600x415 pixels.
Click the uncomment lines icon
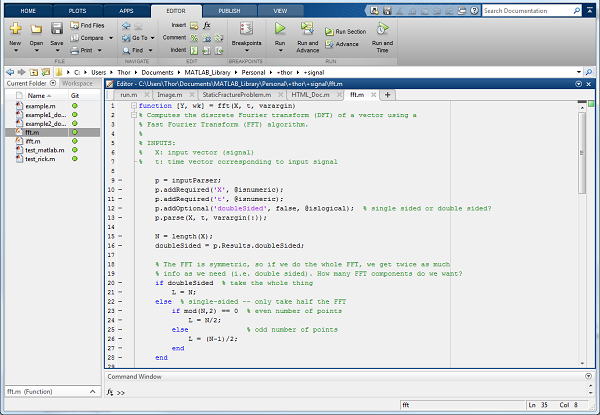[x=207, y=38]
